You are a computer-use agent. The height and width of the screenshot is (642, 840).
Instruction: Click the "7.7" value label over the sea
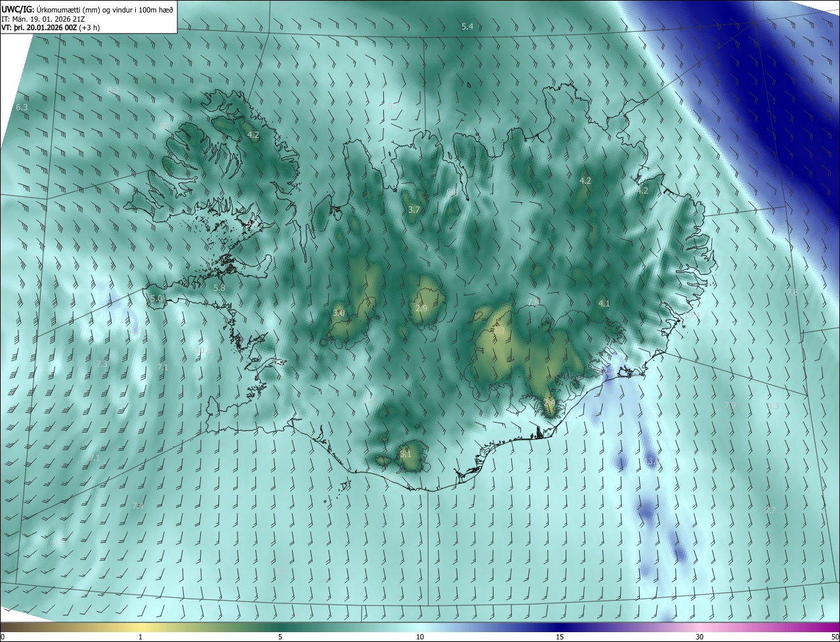point(770,510)
